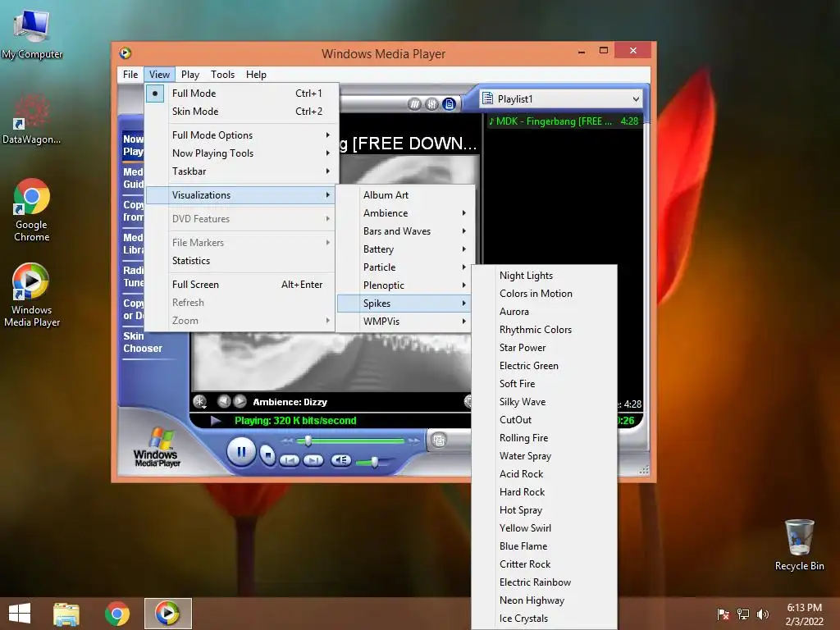Click the fast-forward arrows on the seek bar

point(413,441)
